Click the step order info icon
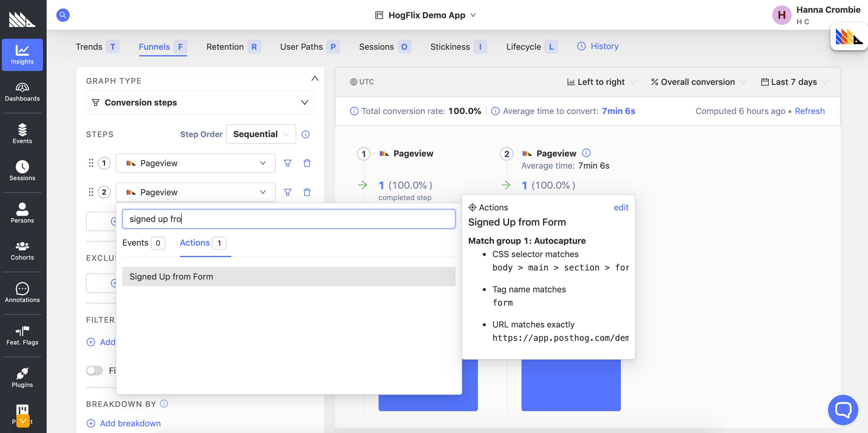Viewport: 868px width, 433px height. (305, 135)
